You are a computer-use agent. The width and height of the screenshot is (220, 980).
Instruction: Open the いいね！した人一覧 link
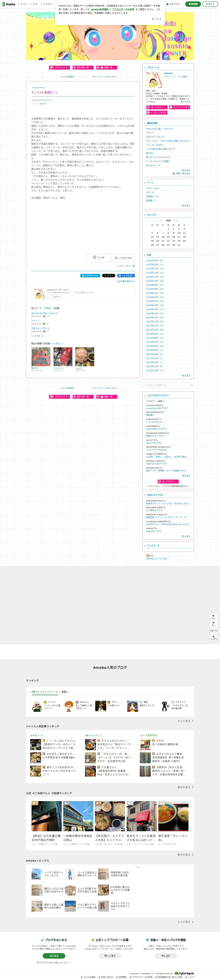126,266
